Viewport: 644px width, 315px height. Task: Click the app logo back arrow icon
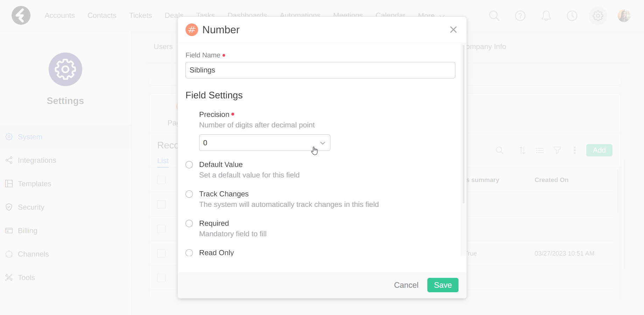click(x=21, y=15)
